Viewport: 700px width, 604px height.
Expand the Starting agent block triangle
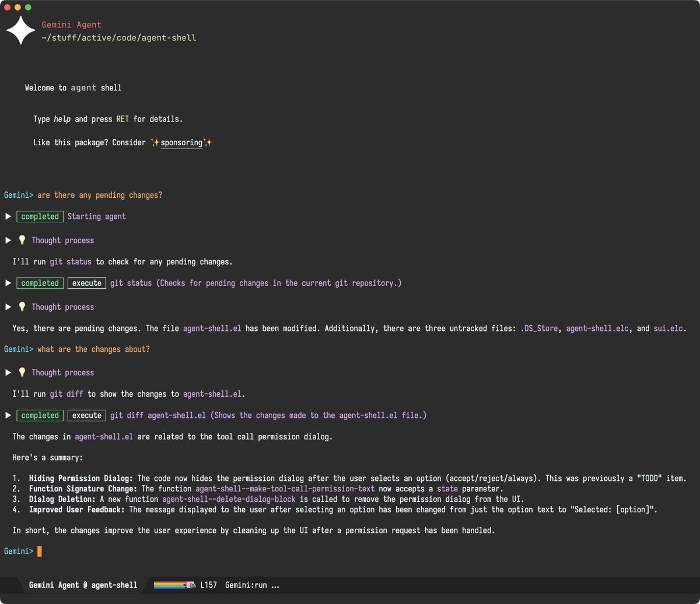[x=8, y=217]
